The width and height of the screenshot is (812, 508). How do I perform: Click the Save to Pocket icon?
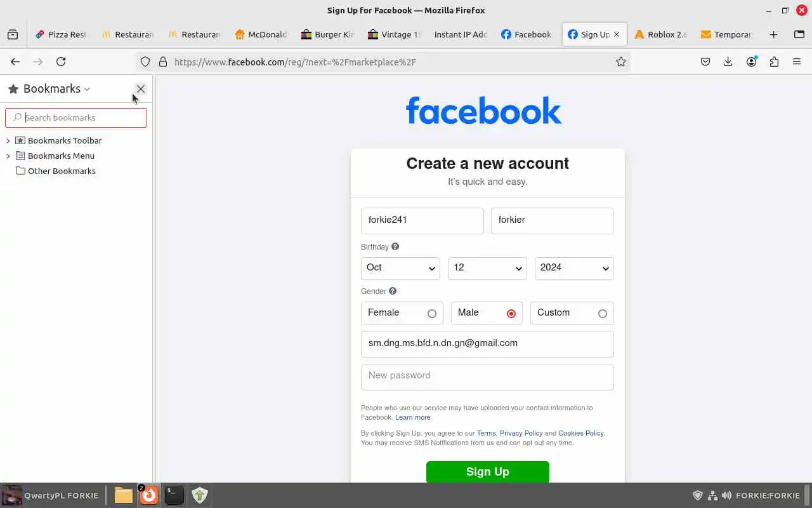pyautogui.click(x=705, y=62)
